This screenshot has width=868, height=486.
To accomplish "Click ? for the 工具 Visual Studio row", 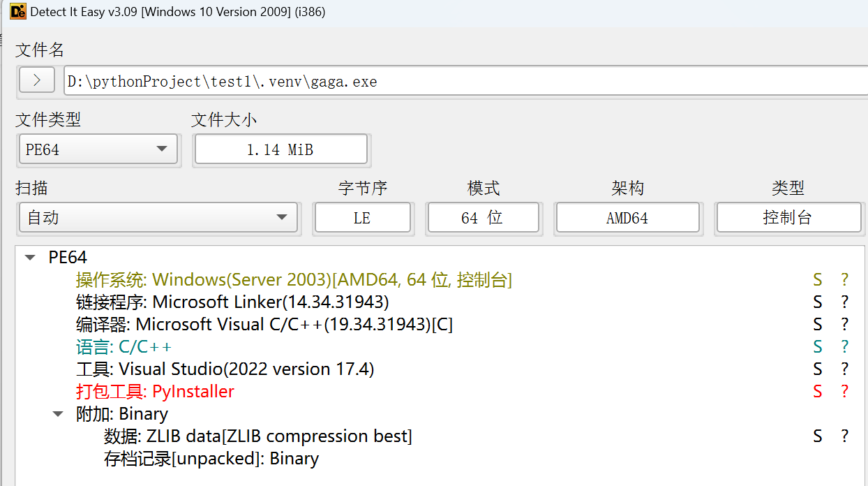I will coord(844,369).
